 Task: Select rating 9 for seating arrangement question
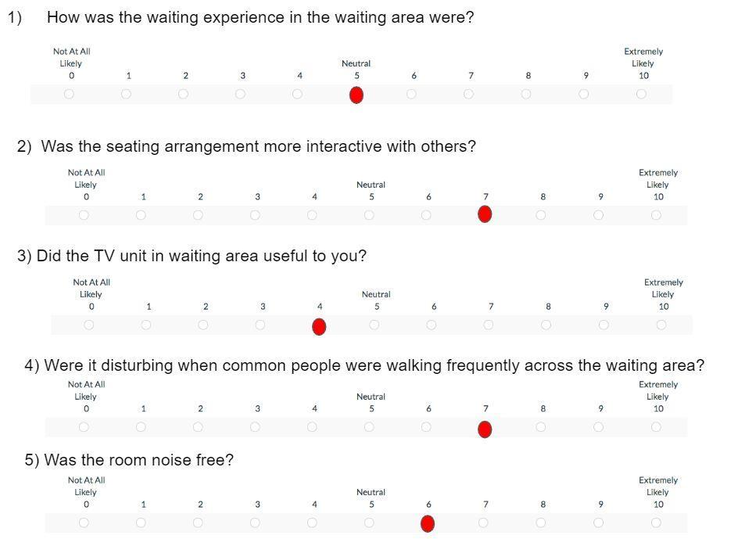[x=598, y=215]
